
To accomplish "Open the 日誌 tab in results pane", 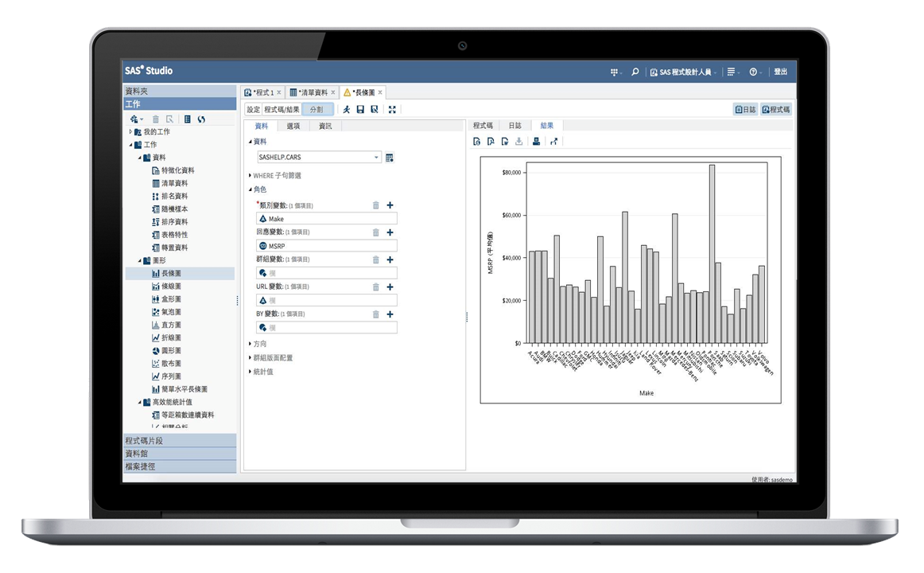I will tap(515, 126).
